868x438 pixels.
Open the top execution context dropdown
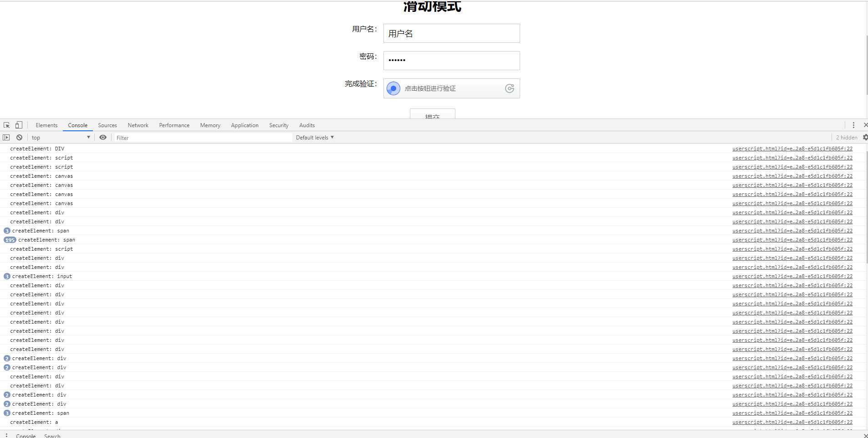(x=61, y=137)
